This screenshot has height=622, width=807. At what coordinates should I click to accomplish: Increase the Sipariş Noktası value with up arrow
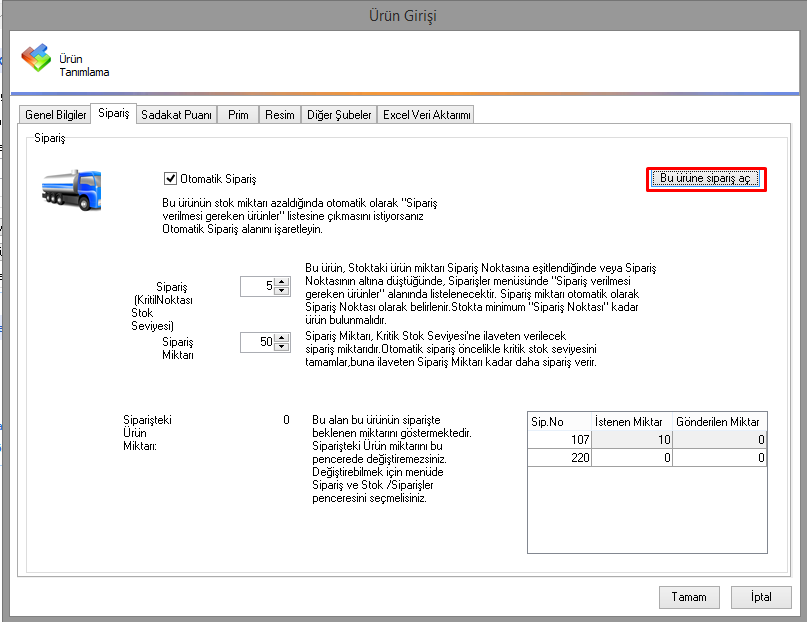coord(282,282)
